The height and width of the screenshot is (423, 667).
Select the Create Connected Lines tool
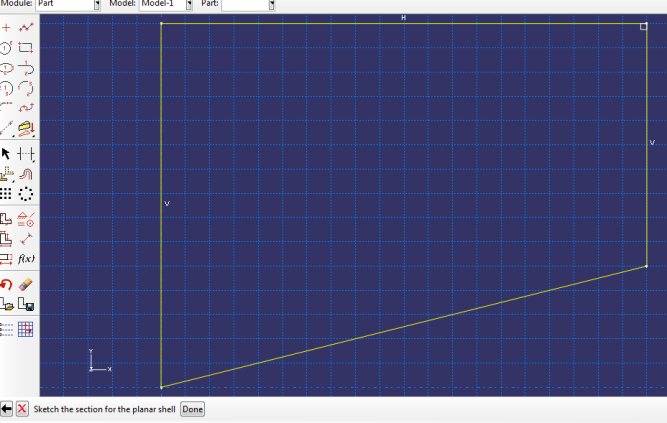(26, 28)
